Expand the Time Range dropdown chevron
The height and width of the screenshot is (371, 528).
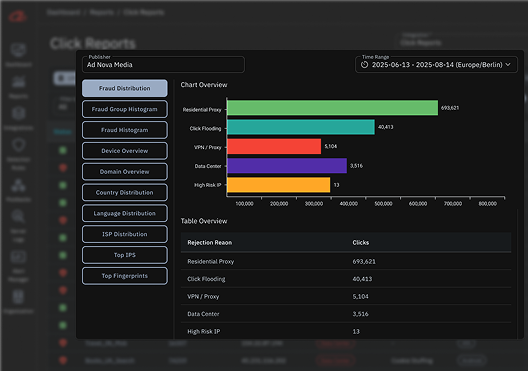pos(508,65)
